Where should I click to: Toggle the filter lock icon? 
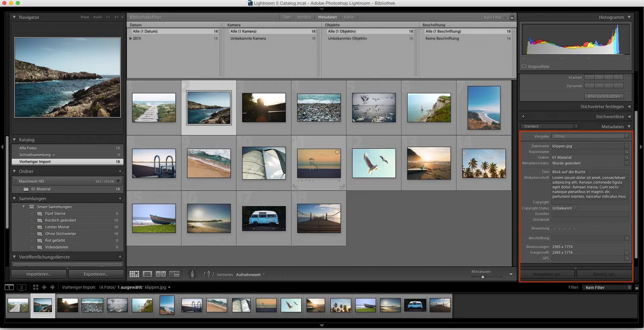512,17
